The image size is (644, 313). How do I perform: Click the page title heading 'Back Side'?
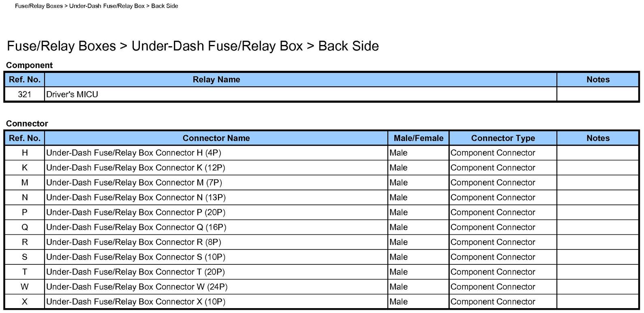tap(193, 46)
